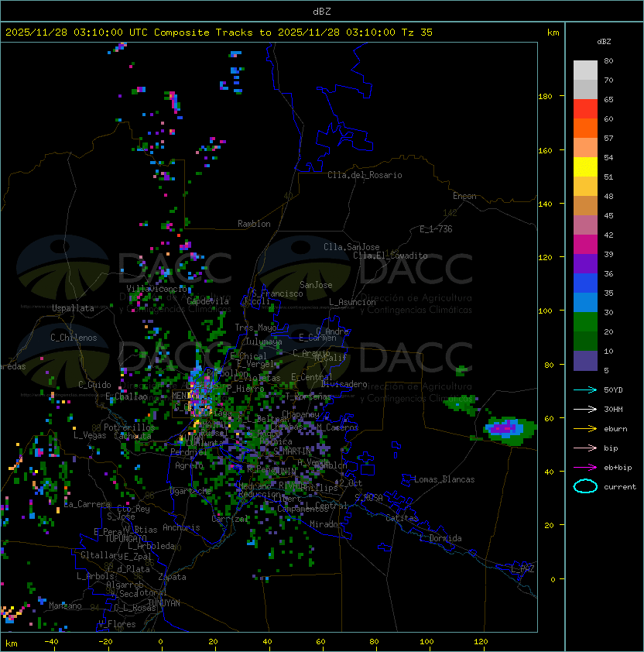The image size is (644, 652).
Task: Select the yellow 51-54 dBZ legend swatch
Action: pos(585,167)
